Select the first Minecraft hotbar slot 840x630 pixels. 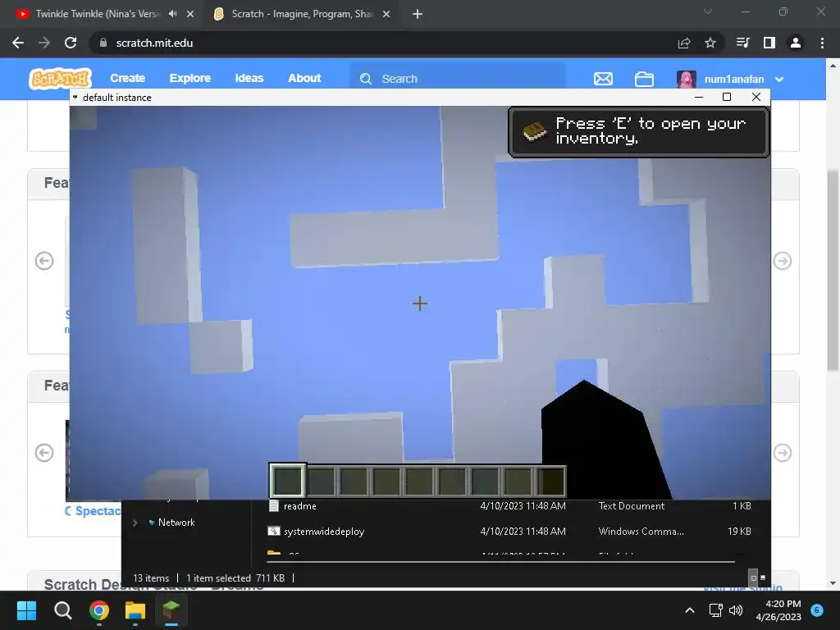288,481
